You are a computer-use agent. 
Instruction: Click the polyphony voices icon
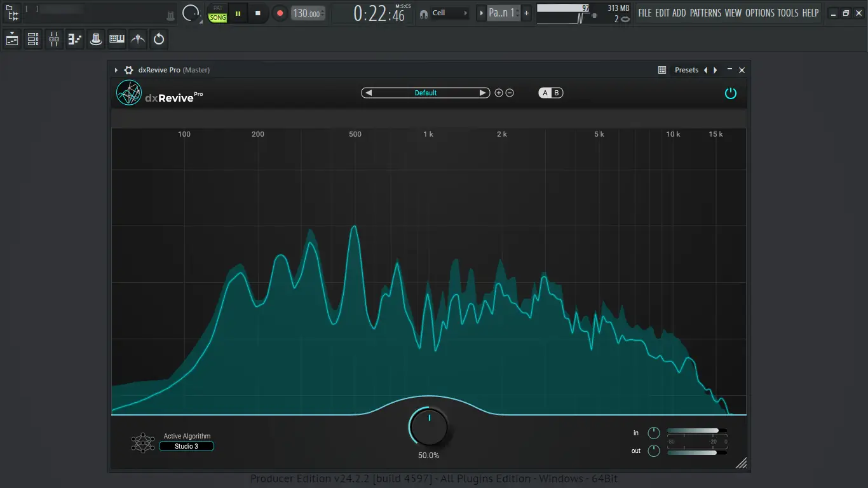625,19
